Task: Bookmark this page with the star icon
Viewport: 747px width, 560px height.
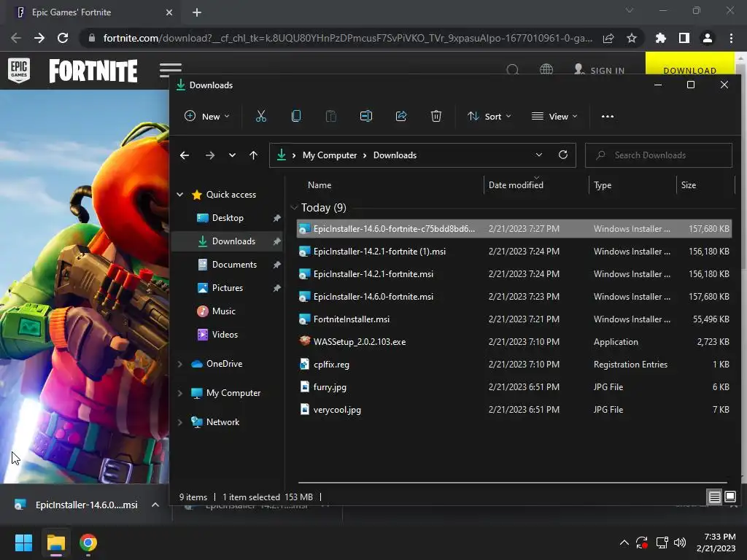Action: tap(632, 38)
